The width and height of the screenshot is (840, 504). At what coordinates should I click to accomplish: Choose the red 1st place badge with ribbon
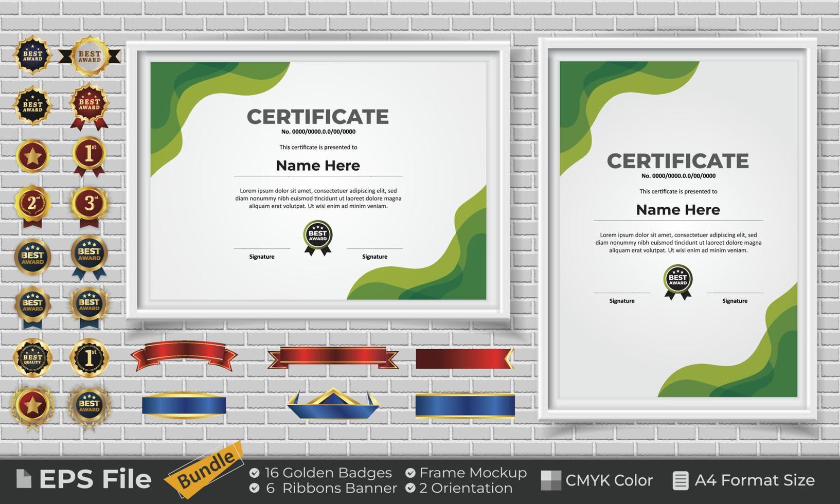coord(89,157)
